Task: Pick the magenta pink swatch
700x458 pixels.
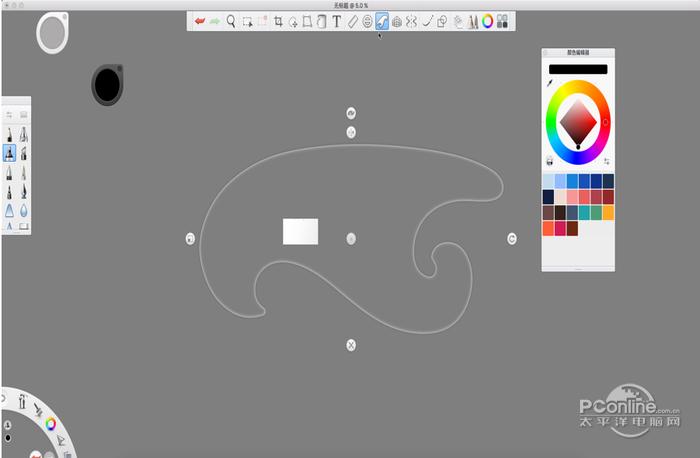Action: [560, 228]
